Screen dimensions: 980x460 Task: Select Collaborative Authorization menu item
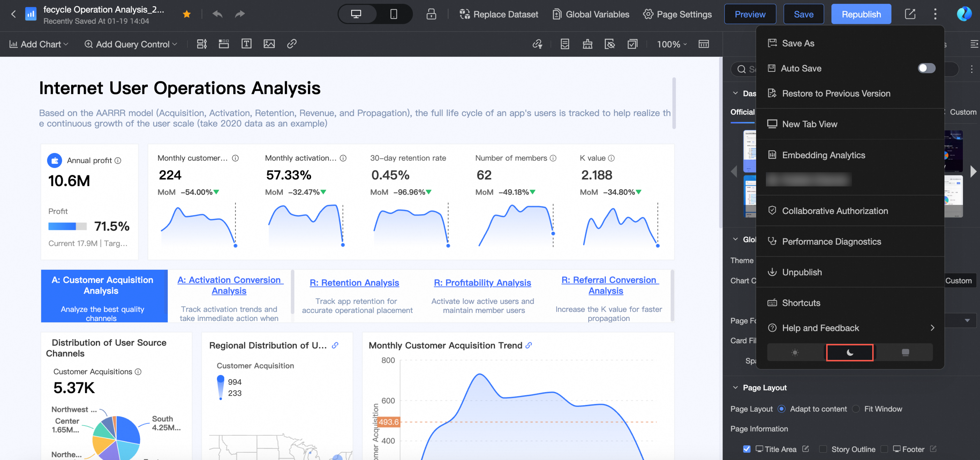tap(850, 211)
